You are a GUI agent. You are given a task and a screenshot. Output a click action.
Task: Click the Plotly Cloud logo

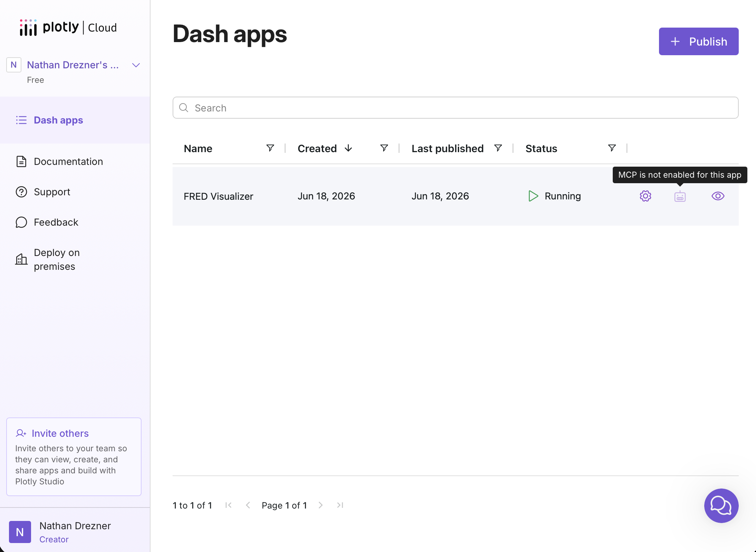click(x=68, y=28)
